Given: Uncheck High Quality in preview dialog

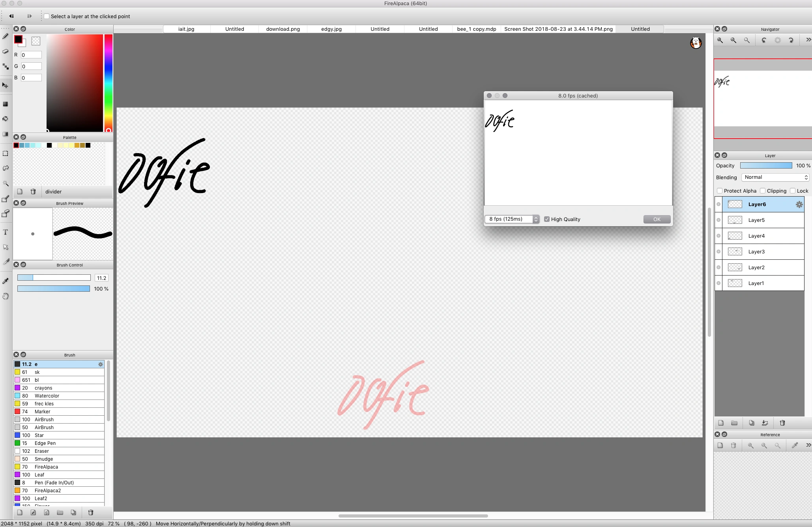Looking at the screenshot, I should pos(547,219).
